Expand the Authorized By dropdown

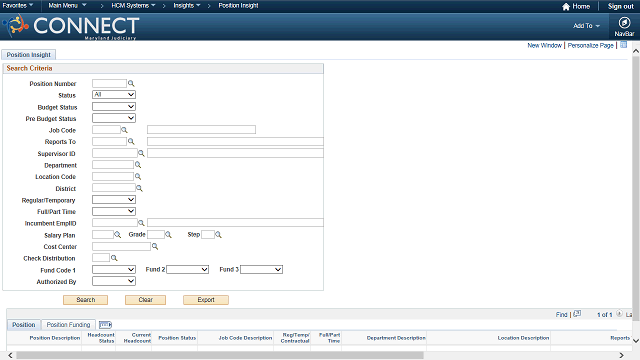pos(114,281)
